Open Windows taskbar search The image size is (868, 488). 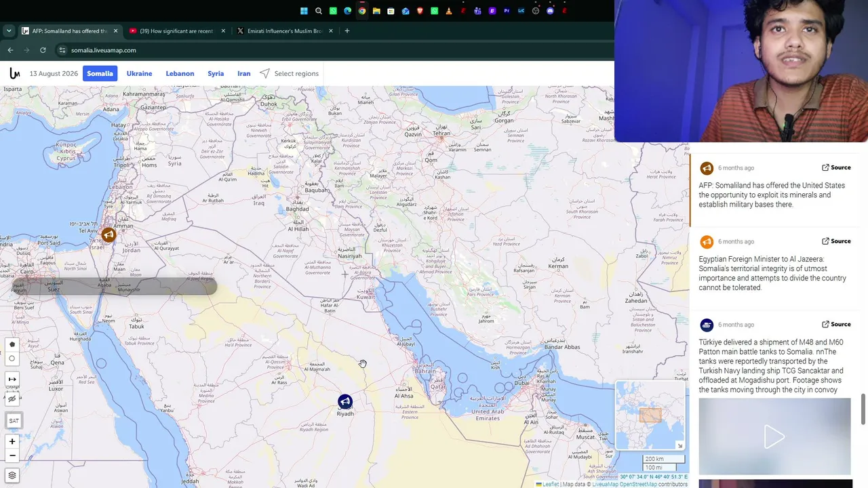click(319, 11)
